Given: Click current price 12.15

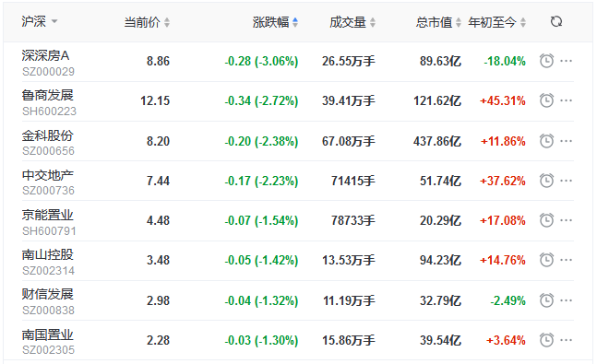Looking at the screenshot, I should pos(155,100).
